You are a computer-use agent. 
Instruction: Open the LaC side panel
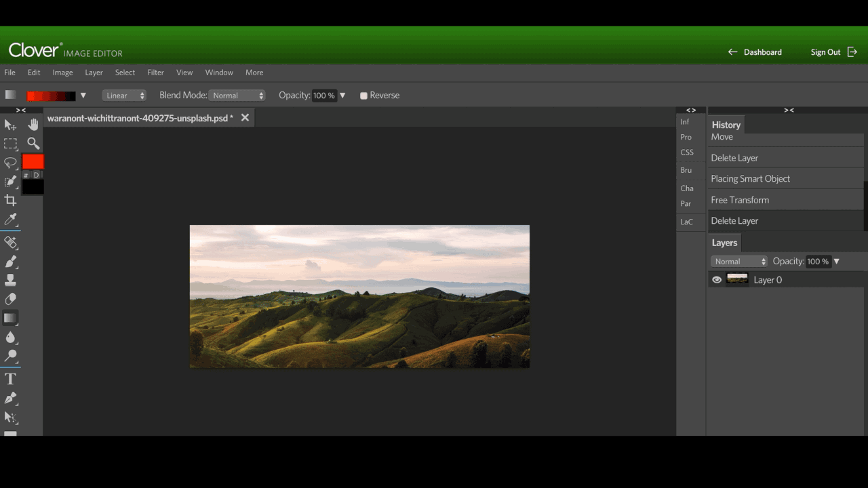[x=687, y=222]
